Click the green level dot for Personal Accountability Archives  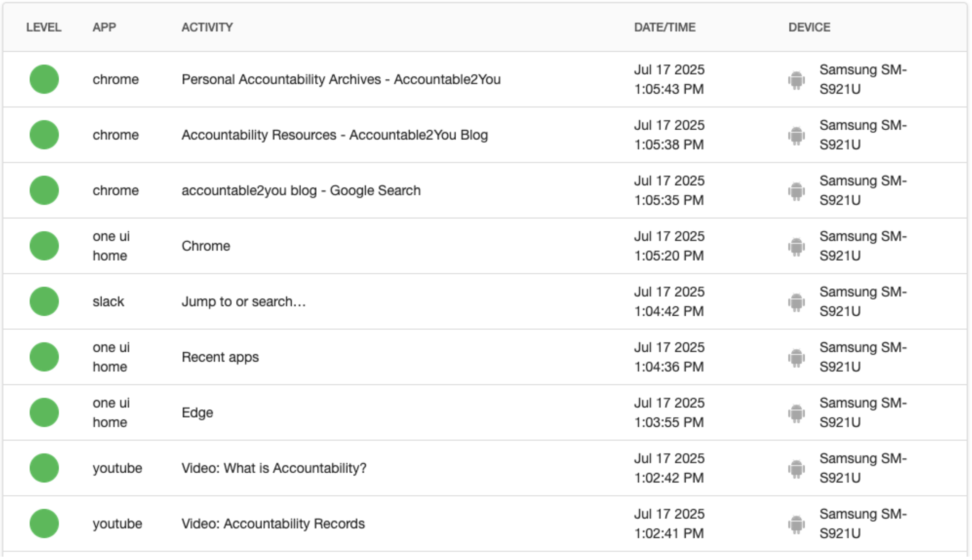click(44, 79)
